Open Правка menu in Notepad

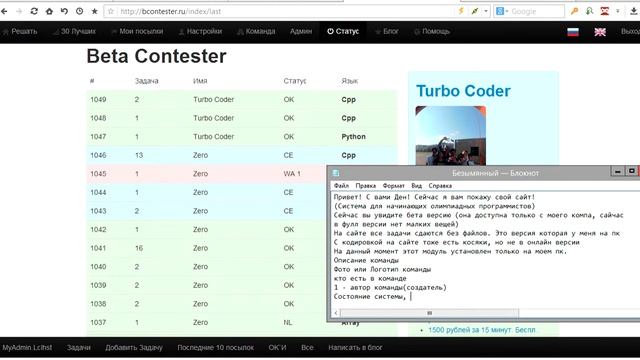coord(365,186)
